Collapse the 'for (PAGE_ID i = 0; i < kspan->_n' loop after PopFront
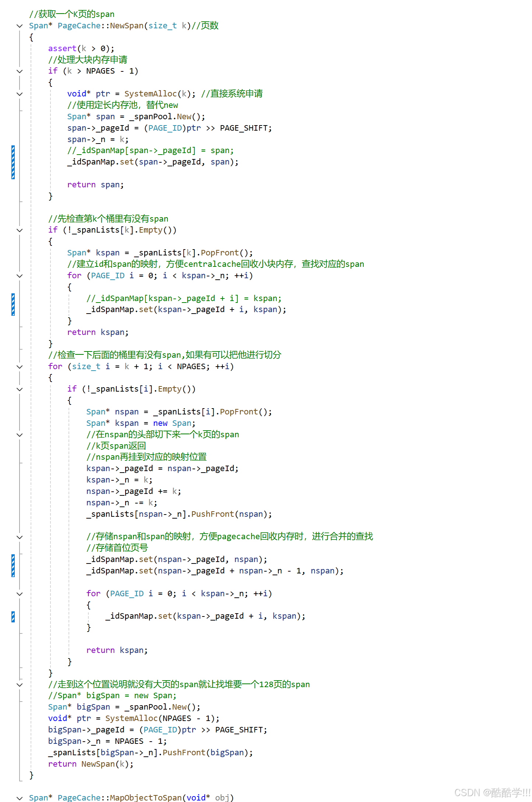Image resolution: width=532 pixels, height=802 pixels. [x=20, y=276]
